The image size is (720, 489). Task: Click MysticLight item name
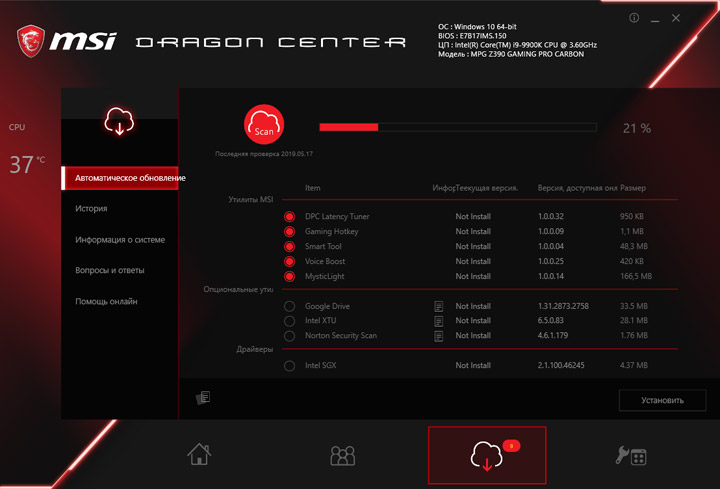[x=325, y=276]
